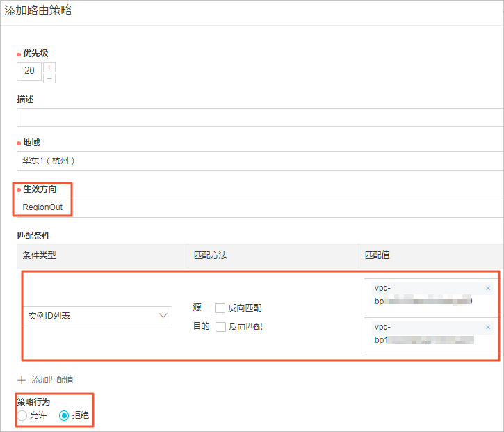This screenshot has width=504, height=432.
Task: Focus the empty 描述 description field
Action: (x=260, y=117)
